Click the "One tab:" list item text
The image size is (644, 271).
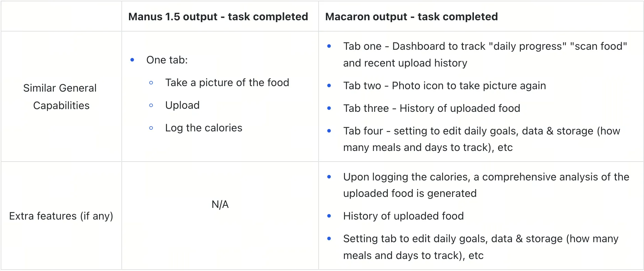(x=167, y=60)
